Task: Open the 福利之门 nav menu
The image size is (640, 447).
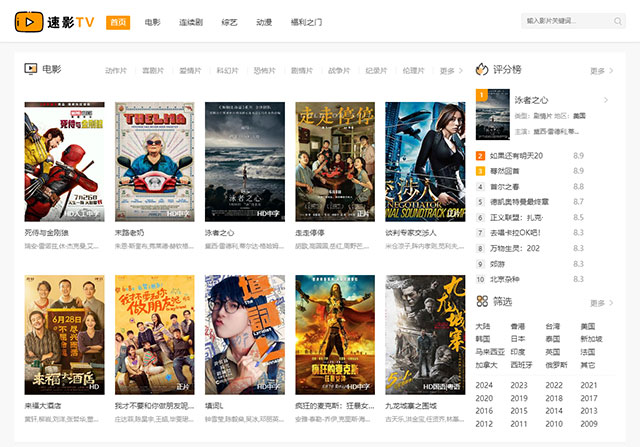Action: point(306,22)
